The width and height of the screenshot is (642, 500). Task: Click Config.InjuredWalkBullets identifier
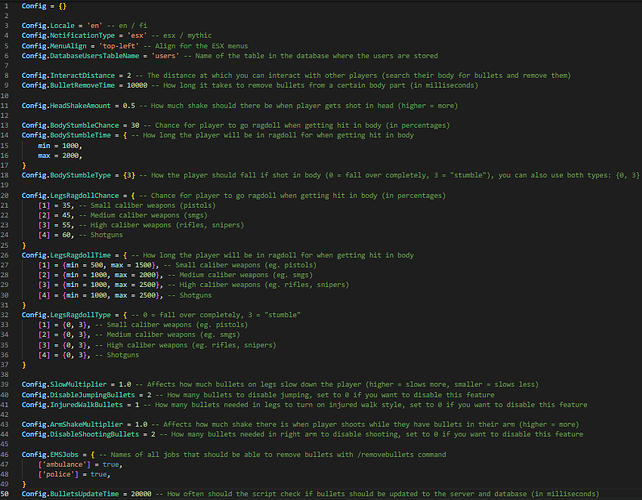point(72,405)
